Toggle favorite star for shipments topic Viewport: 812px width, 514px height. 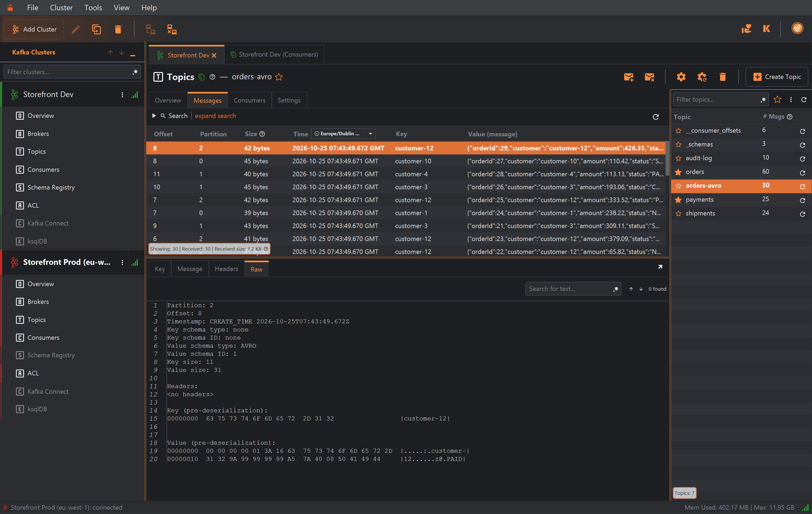coord(679,214)
